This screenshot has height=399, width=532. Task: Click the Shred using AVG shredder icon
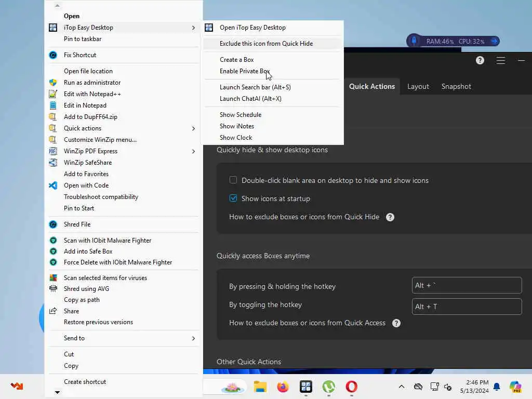54,289
